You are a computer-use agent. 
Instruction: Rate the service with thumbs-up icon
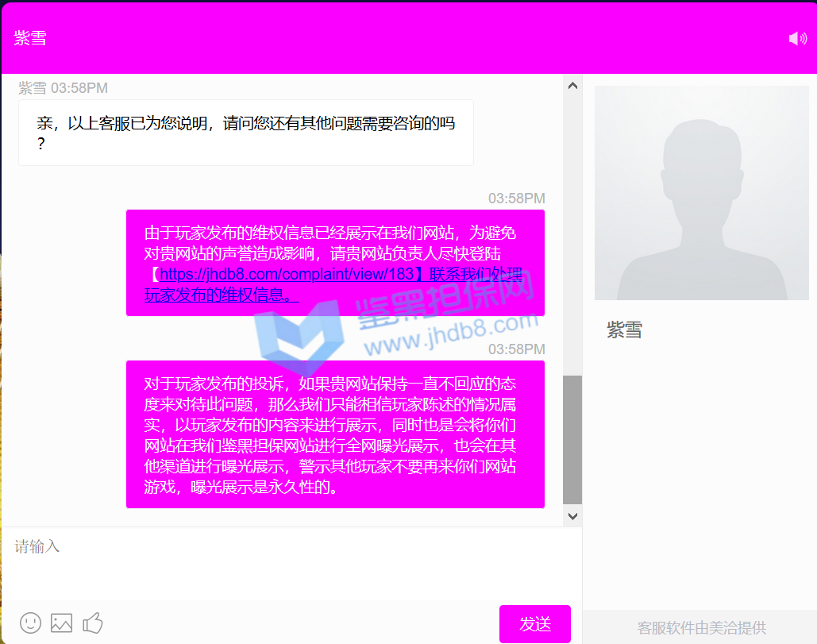coord(93,623)
